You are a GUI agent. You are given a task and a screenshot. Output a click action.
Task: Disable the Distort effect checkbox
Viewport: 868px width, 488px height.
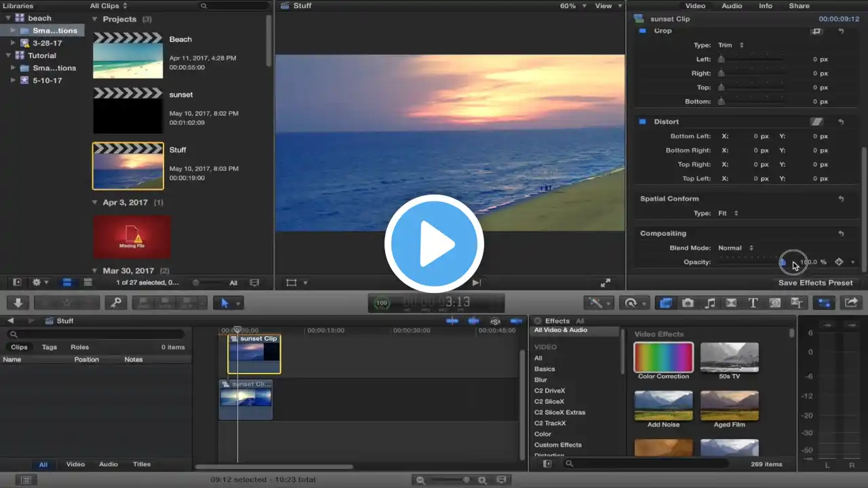tap(643, 122)
